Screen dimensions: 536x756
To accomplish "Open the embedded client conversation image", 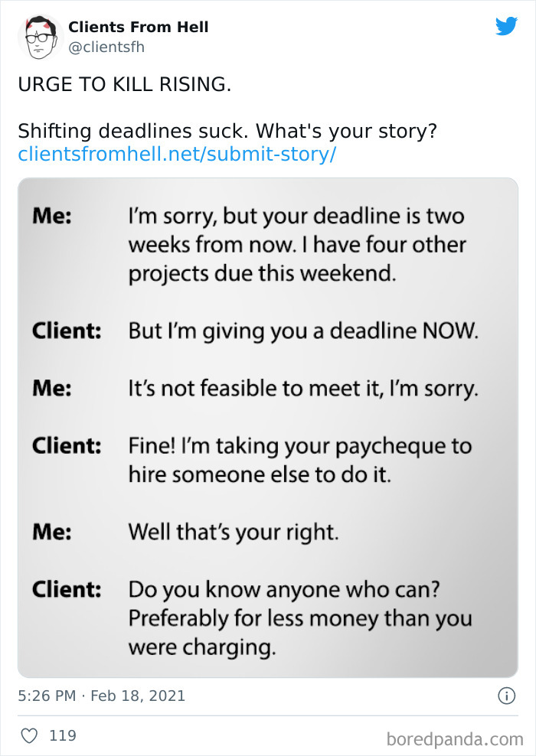I will (268, 429).
